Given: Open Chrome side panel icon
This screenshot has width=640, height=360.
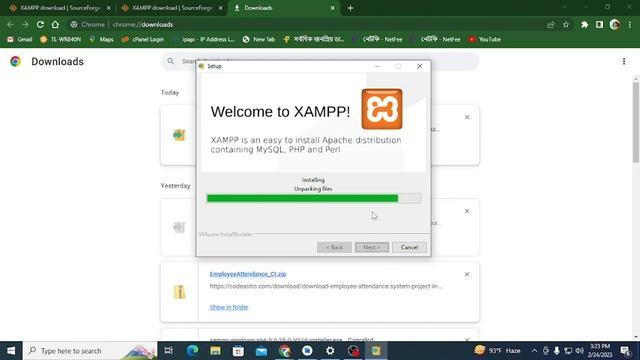Looking at the screenshot, I should [599, 24].
